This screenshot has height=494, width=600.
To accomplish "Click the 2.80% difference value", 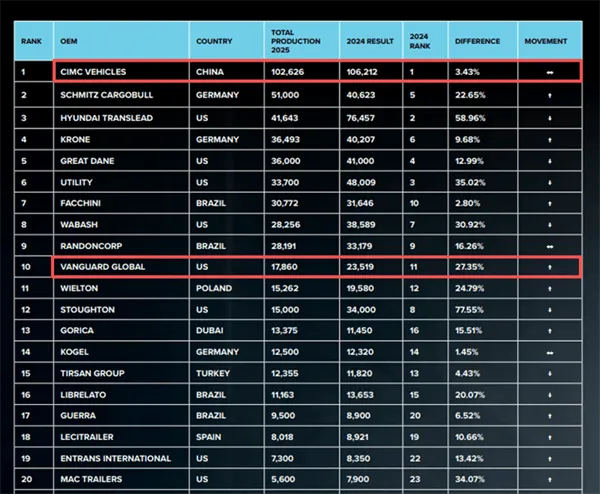I will (x=468, y=203).
